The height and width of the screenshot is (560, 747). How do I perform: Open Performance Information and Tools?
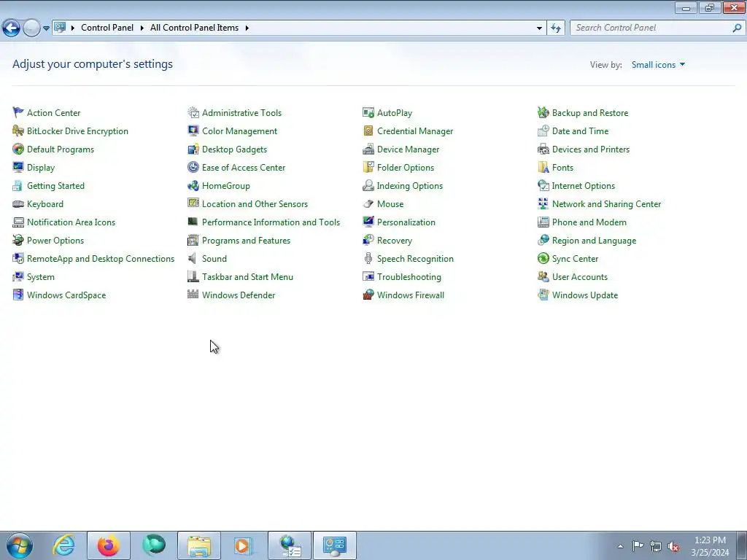click(x=271, y=222)
